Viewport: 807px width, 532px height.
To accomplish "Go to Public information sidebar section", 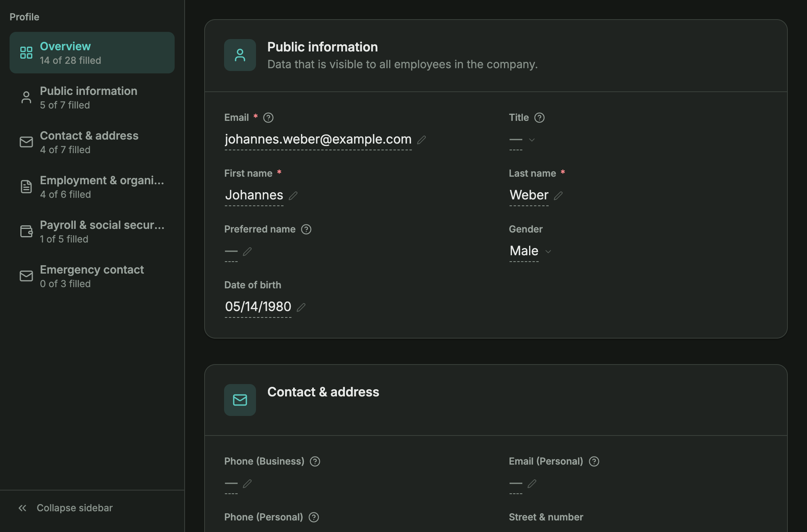I will pos(92,97).
